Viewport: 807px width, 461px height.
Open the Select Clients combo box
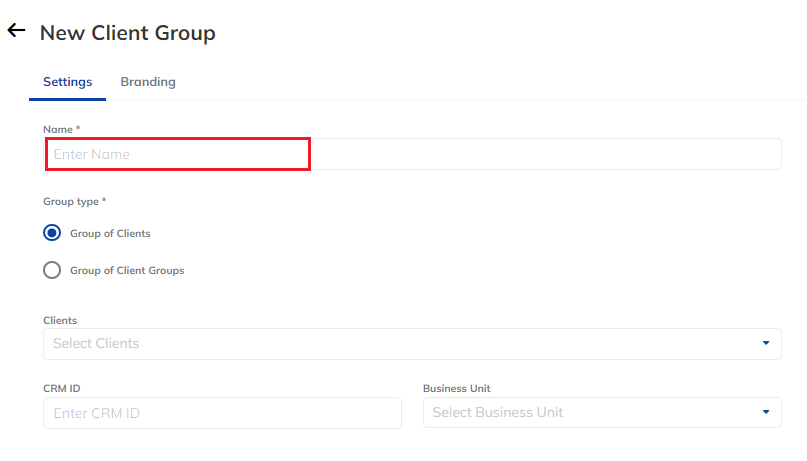(412, 344)
